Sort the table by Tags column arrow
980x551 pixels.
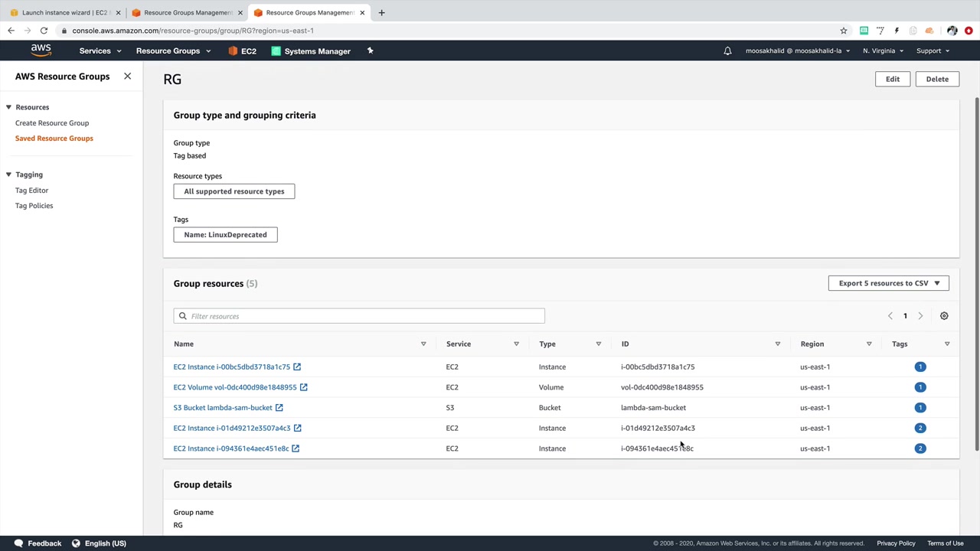[x=947, y=344]
